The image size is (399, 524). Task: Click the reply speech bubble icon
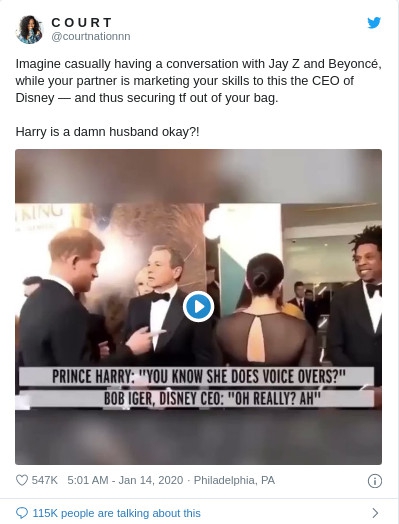point(22,513)
